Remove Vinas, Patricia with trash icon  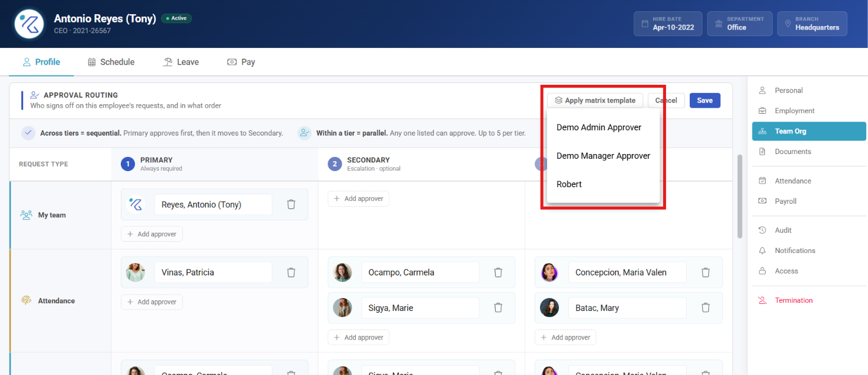tap(291, 273)
